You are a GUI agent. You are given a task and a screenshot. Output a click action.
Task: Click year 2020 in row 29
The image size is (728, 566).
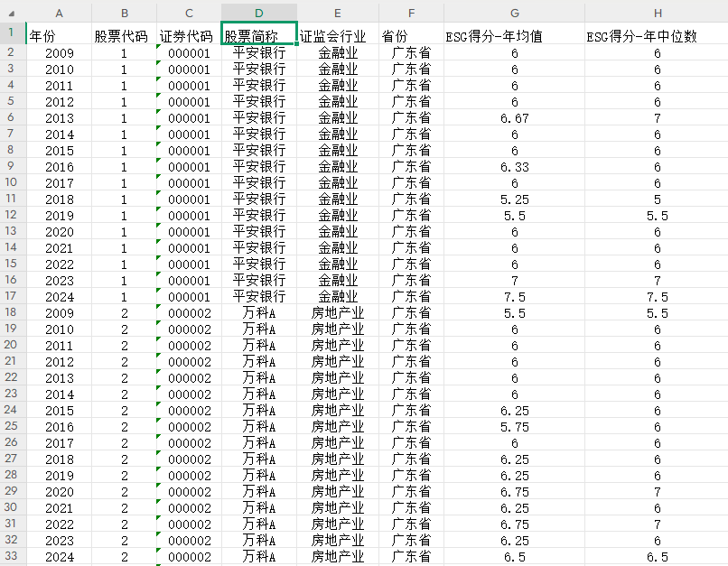pos(59,491)
